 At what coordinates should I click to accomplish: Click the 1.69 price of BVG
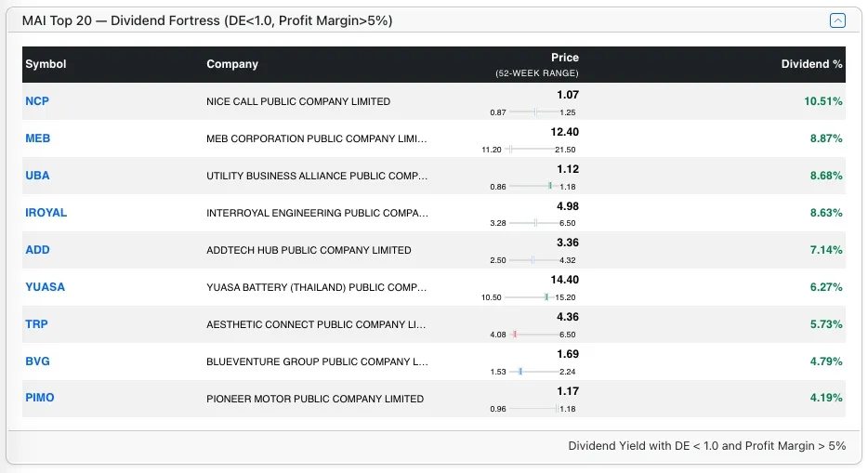click(x=568, y=353)
